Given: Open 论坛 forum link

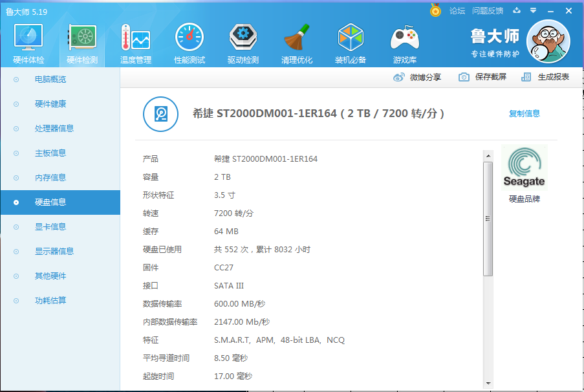Looking at the screenshot, I should tap(457, 11).
